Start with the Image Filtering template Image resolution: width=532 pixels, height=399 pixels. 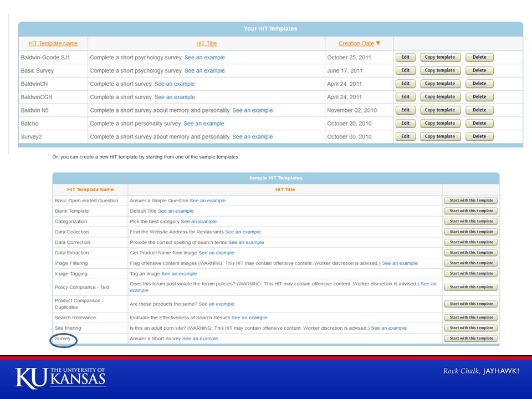coord(471,263)
